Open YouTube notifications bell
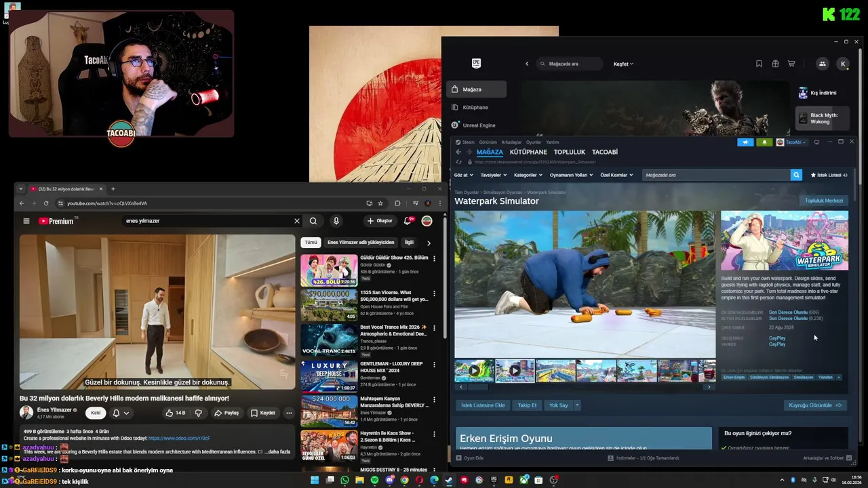Viewport: 868px width, 488px height. tap(408, 221)
